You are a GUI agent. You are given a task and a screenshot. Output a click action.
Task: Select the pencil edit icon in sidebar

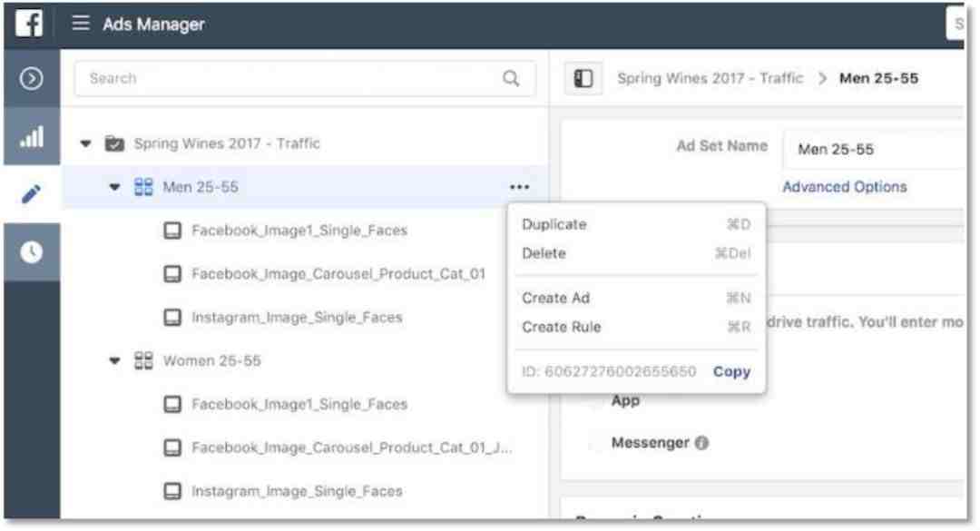(x=31, y=194)
